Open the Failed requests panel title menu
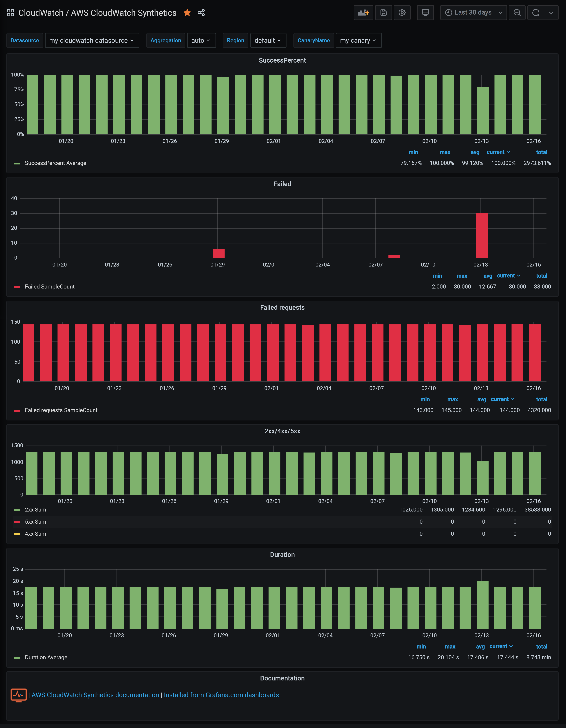566x728 pixels. [x=282, y=307]
